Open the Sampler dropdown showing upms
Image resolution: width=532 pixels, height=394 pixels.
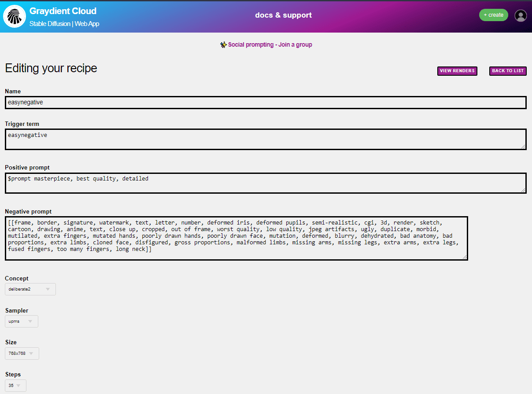click(x=21, y=321)
